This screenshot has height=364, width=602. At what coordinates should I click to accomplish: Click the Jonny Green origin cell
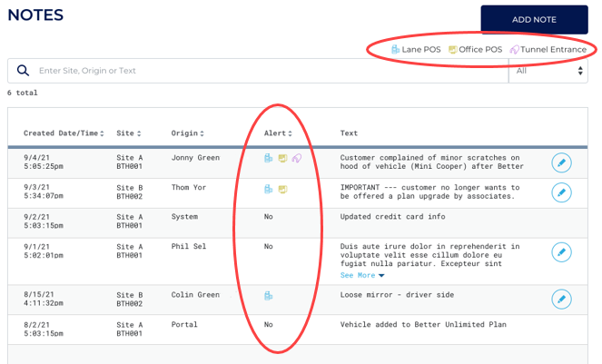[195, 158]
